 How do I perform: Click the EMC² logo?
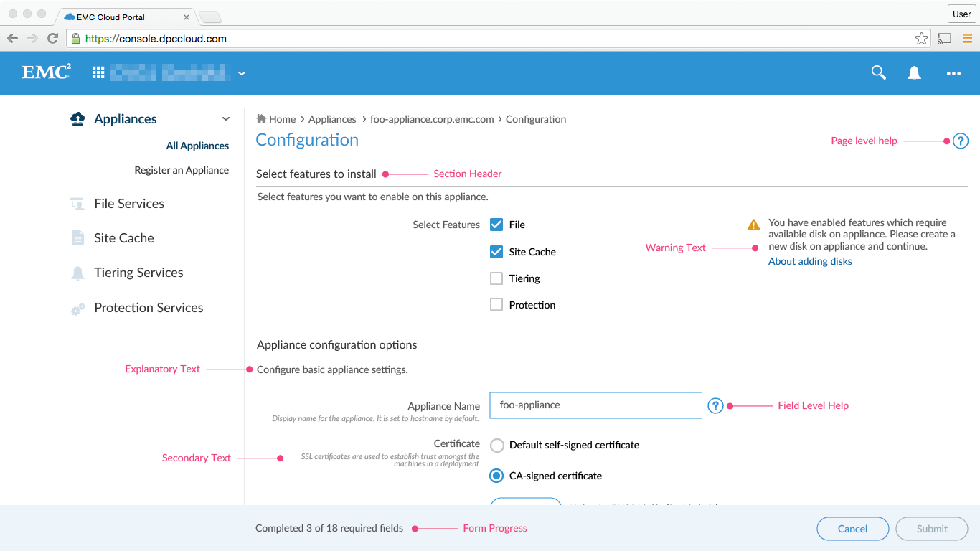tap(45, 72)
